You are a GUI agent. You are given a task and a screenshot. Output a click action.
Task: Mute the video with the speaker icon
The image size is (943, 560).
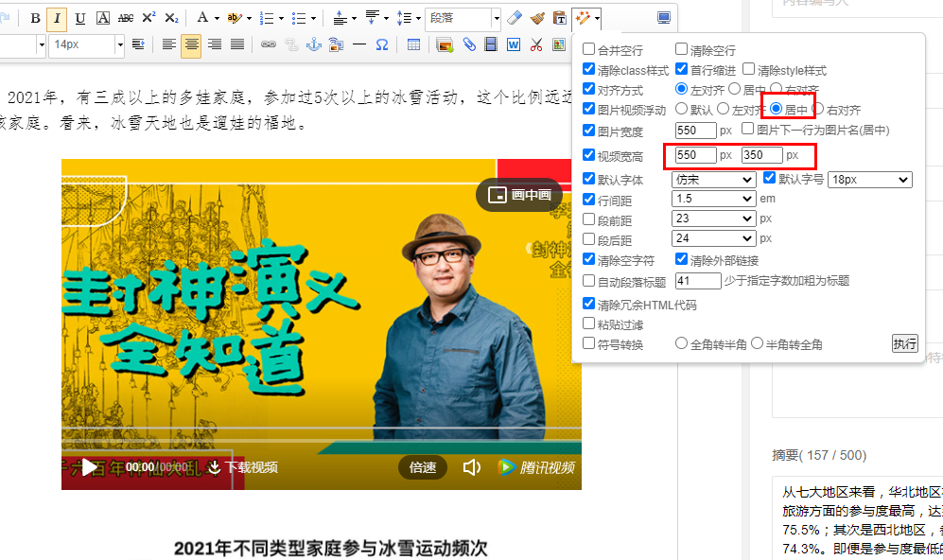pos(471,467)
